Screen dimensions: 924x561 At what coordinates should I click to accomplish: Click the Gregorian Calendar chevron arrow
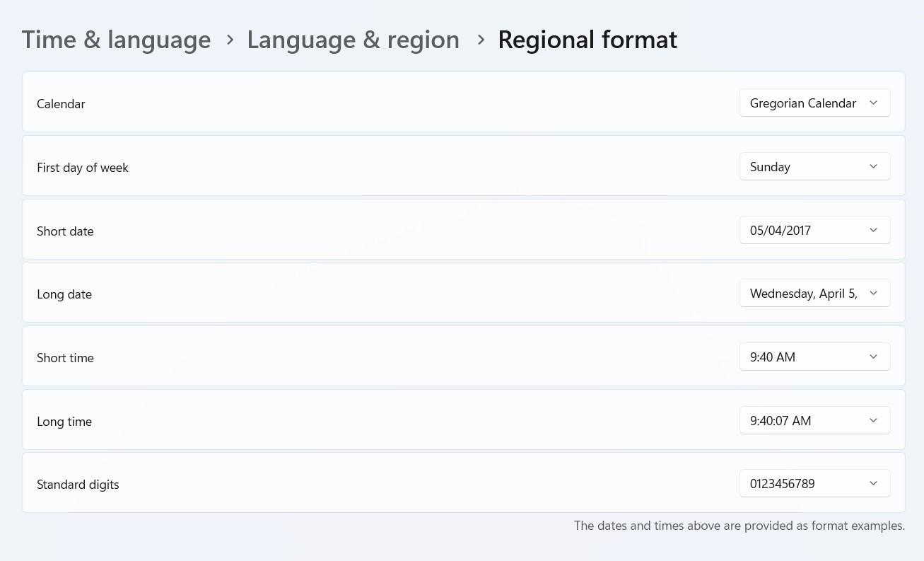873,103
